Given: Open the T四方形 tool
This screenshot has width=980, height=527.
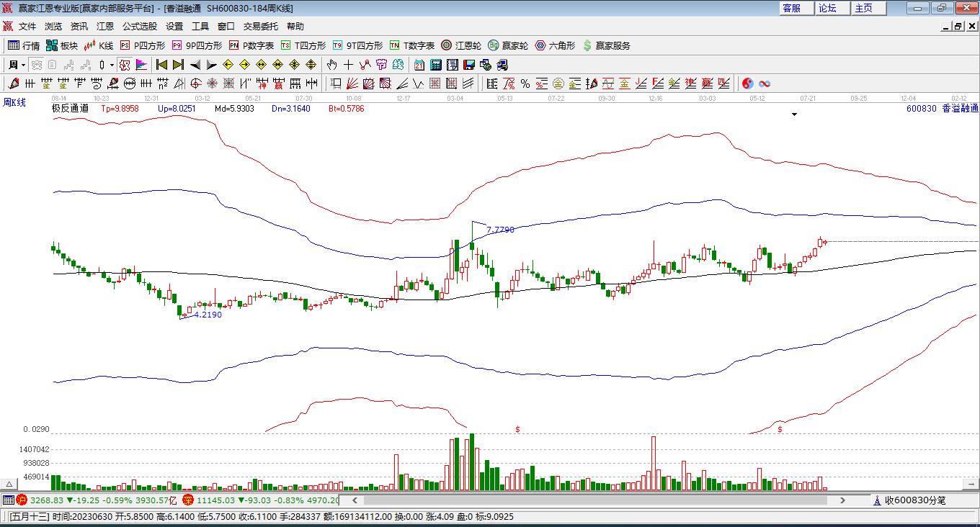Looking at the screenshot, I should (x=303, y=45).
